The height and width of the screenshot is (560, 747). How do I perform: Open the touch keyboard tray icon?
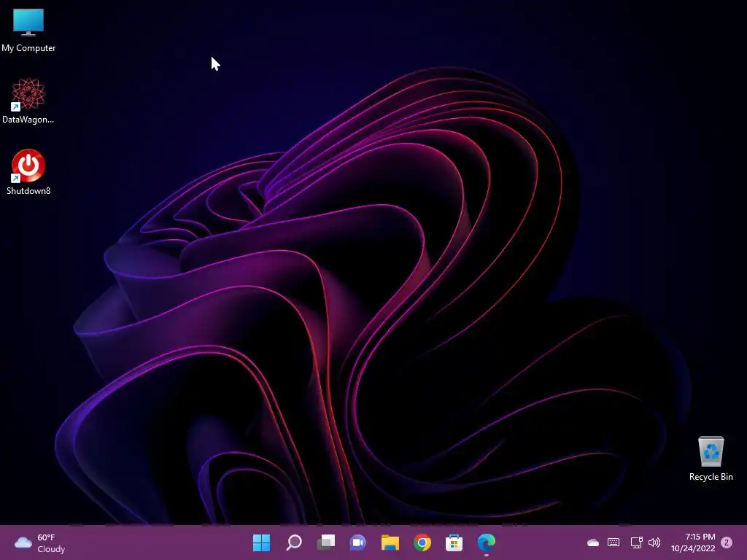pos(614,542)
